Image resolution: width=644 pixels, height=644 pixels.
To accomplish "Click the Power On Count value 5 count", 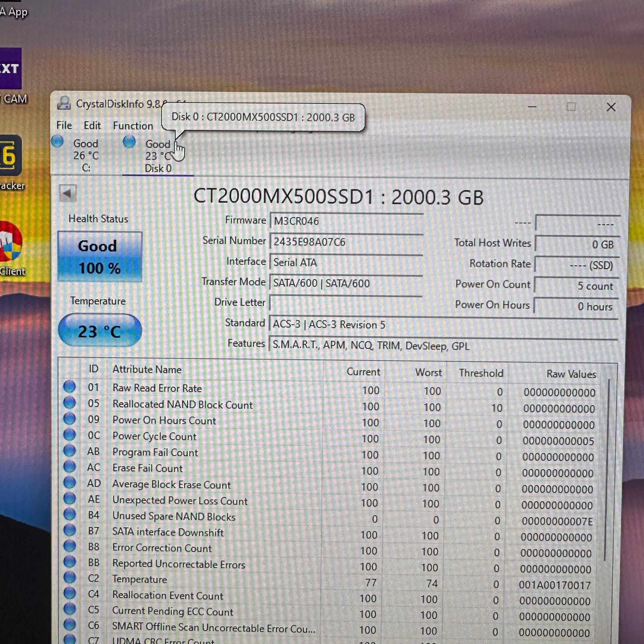I will (576, 286).
